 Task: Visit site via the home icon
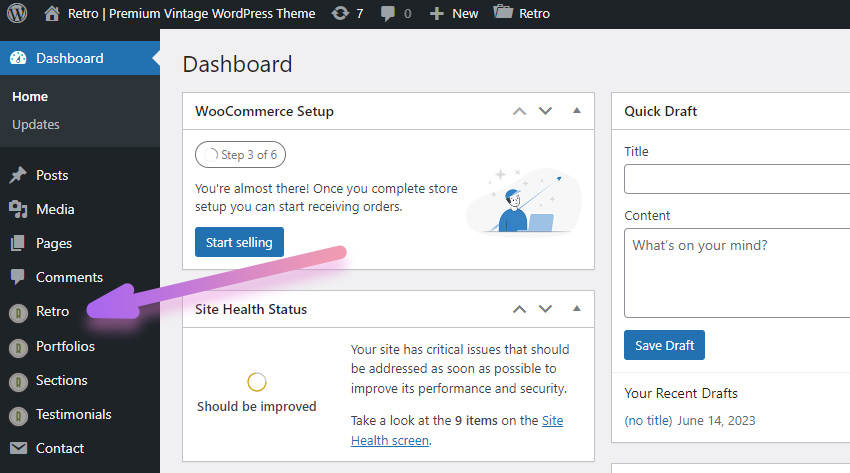click(x=52, y=13)
